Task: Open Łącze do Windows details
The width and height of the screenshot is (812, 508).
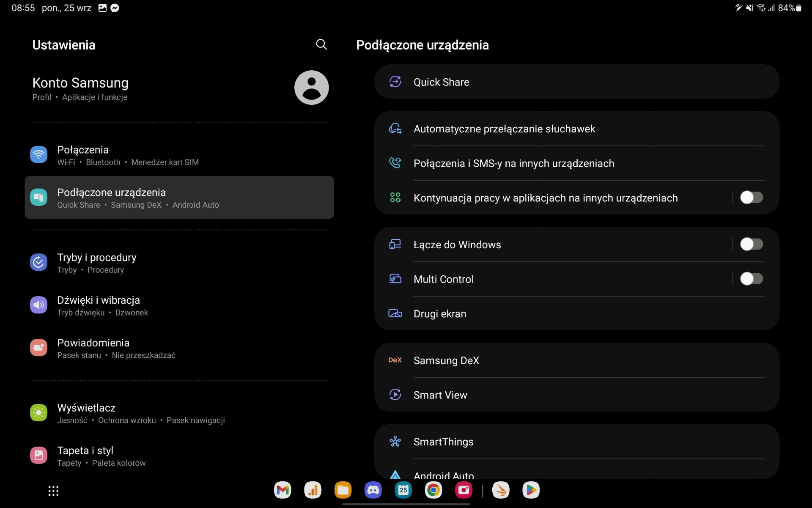Action: 553,244
